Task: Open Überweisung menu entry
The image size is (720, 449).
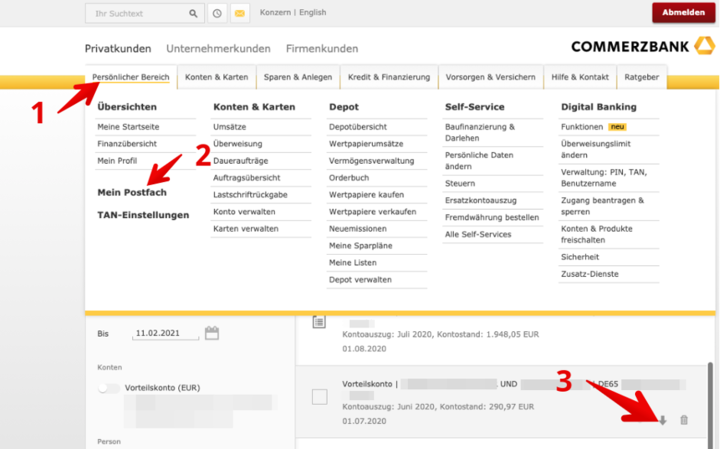Action: [237, 144]
